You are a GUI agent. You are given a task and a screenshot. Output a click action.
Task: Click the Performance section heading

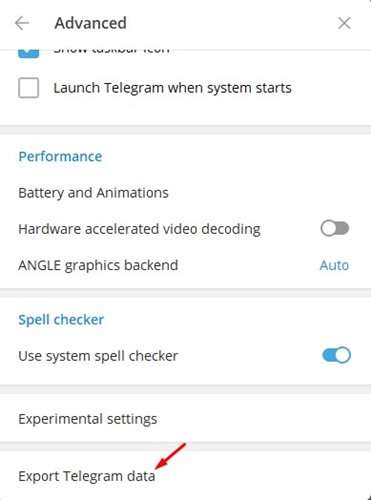click(x=60, y=156)
